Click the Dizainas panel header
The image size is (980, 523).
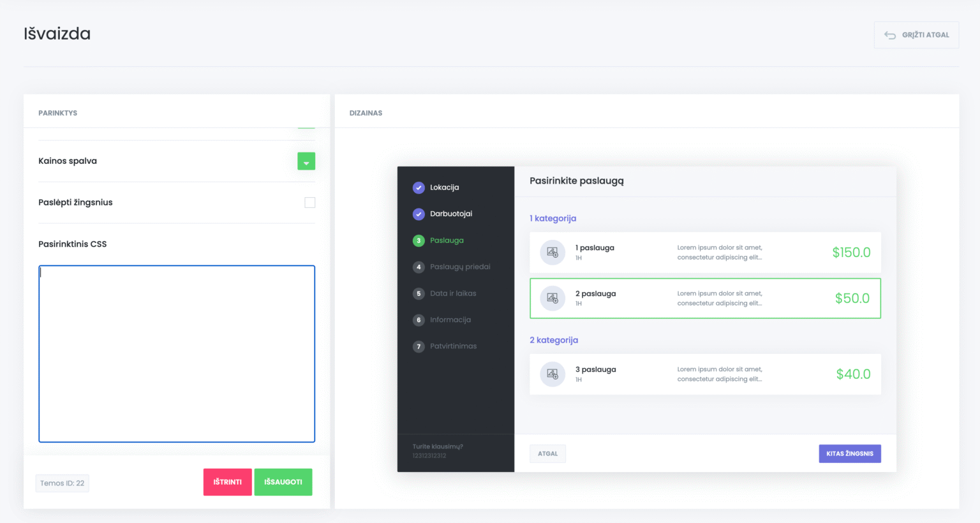click(366, 114)
